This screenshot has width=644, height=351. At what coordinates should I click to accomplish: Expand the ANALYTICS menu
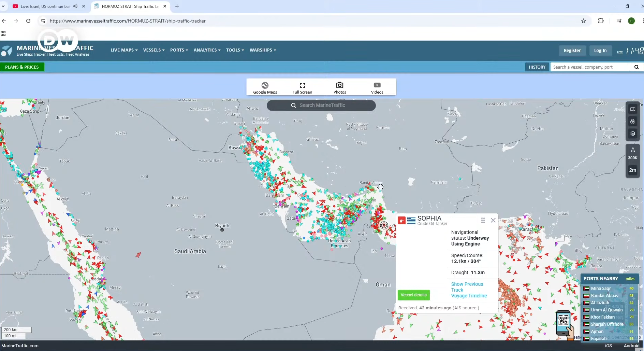coord(207,50)
